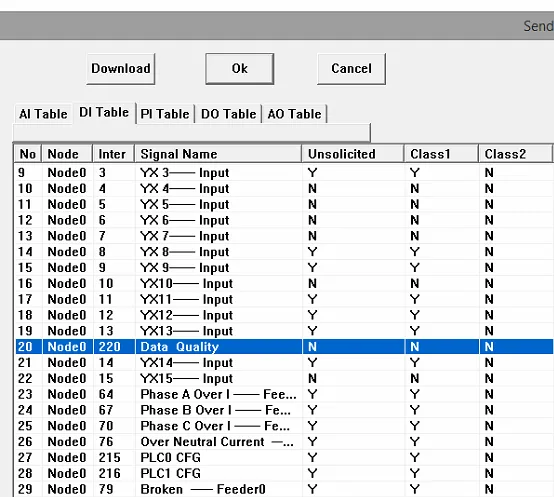Click the Class1 column header

pyautogui.click(x=441, y=154)
